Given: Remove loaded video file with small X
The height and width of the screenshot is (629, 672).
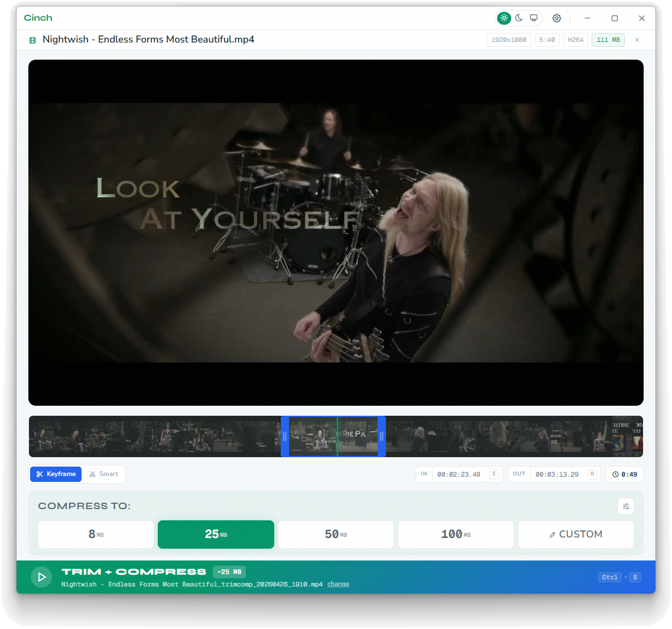Looking at the screenshot, I should pyautogui.click(x=637, y=40).
